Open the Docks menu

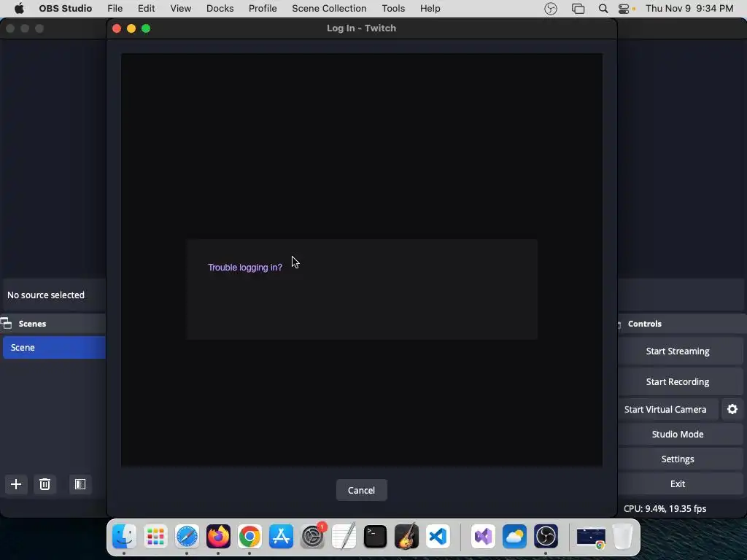pos(220,9)
